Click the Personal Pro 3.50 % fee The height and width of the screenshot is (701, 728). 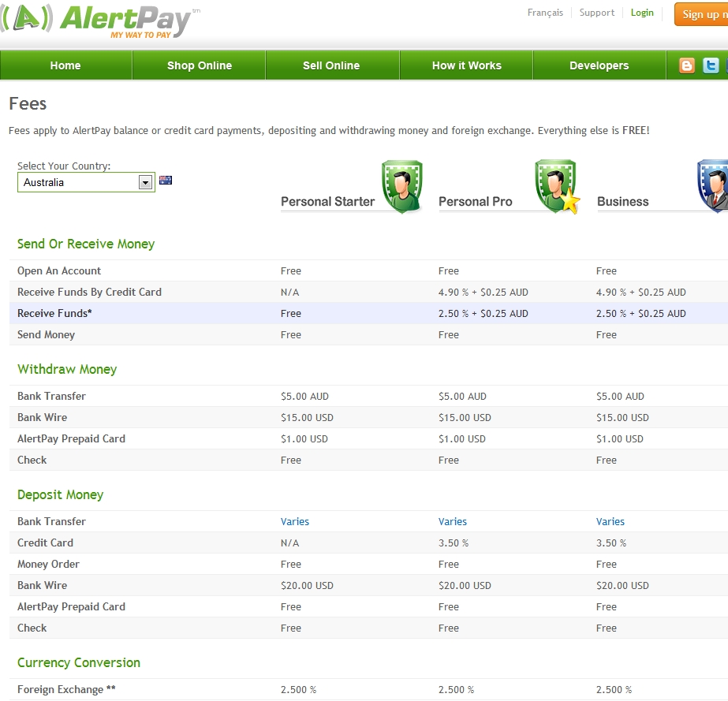pyautogui.click(x=454, y=543)
